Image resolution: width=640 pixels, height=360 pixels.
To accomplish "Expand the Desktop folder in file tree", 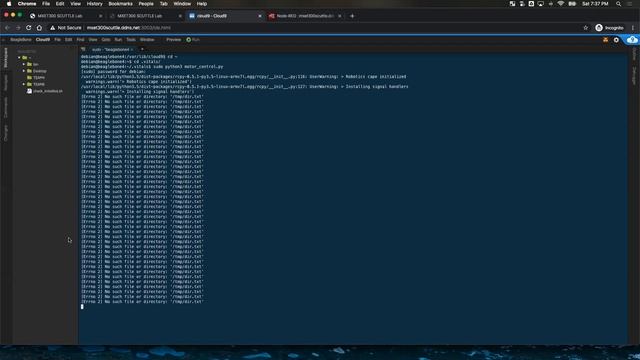I will point(24,71).
